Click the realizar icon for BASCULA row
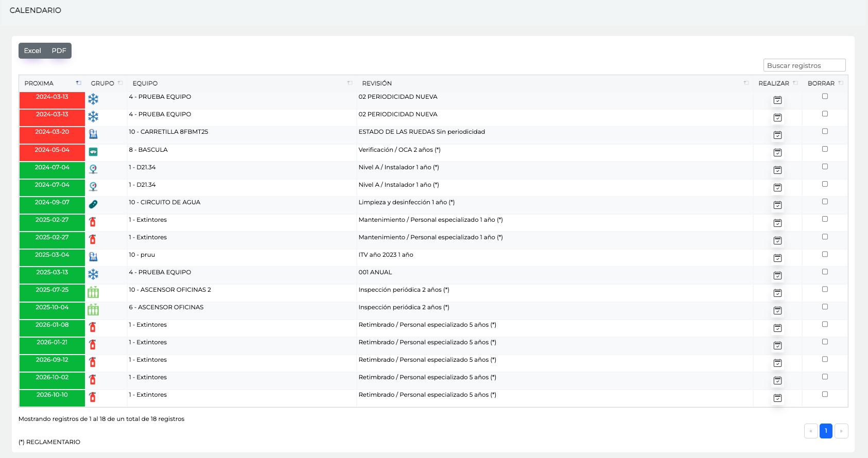868x458 pixels. (x=777, y=153)
